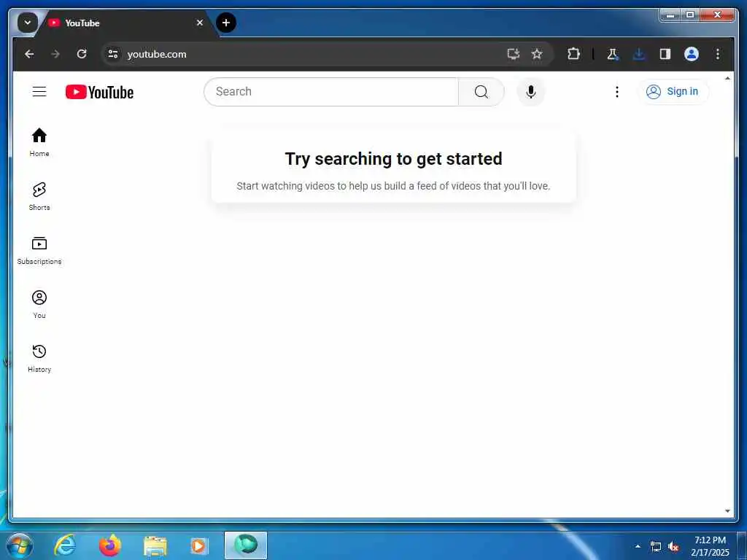Open the YouTube hamburger guide menu
The height and width of the screenshot is (560, 747).
pyautogui.click(x=39, y=91)
